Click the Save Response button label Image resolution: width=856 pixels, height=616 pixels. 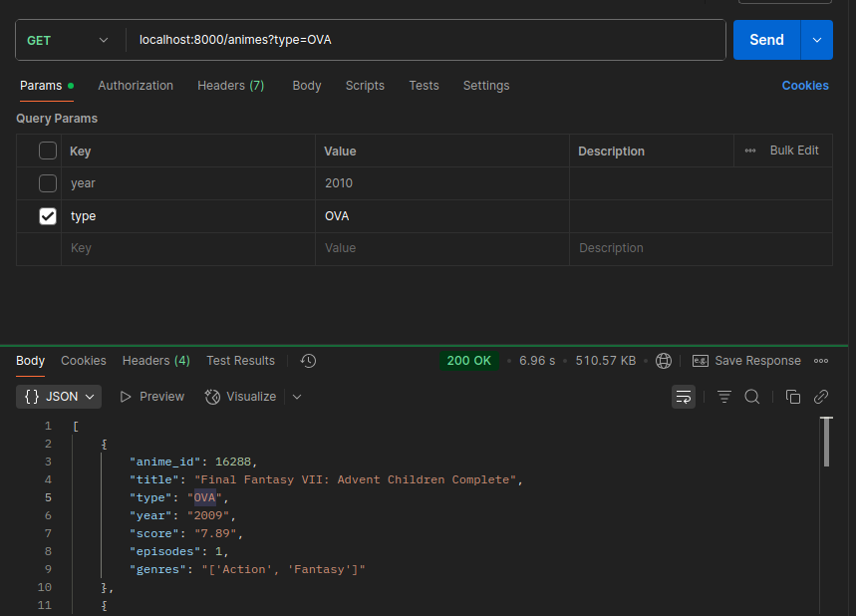coord(757,361)
